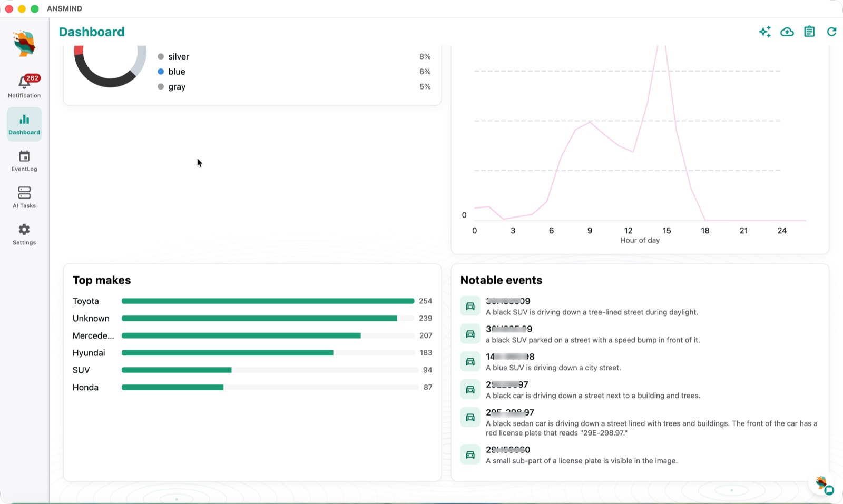This screenshot has height=504, width=843.
Task: Open the Notification panel bell icon
Action: click(x=24, y=82)
